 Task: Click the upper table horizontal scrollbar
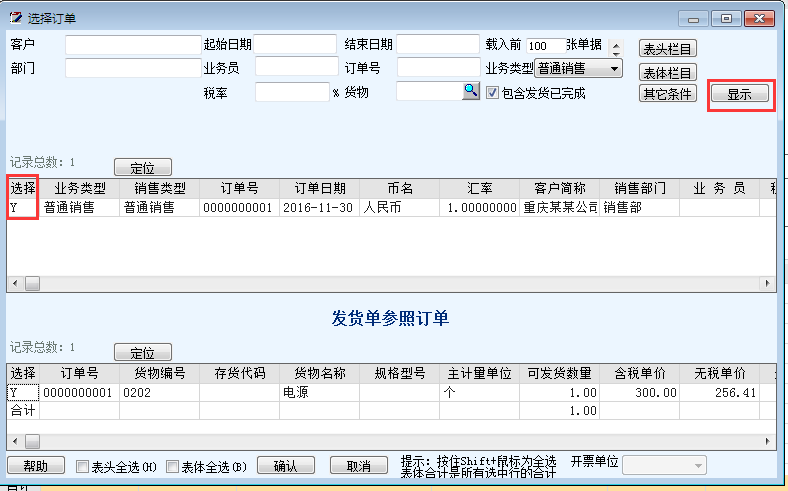(390, 284)
